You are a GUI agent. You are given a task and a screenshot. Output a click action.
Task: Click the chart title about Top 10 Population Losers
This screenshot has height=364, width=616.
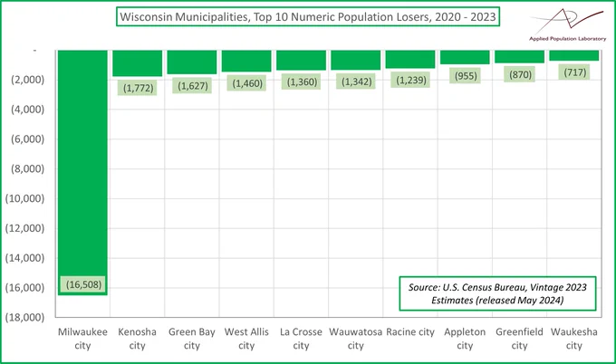(308, 17)
